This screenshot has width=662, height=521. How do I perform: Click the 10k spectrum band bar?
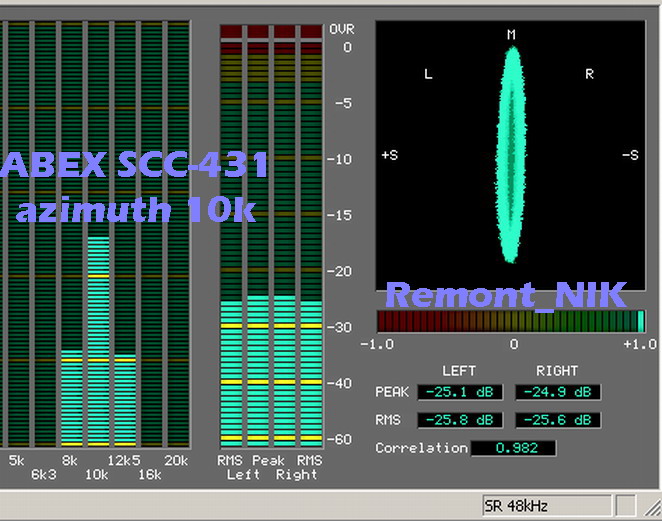point(97,340)
